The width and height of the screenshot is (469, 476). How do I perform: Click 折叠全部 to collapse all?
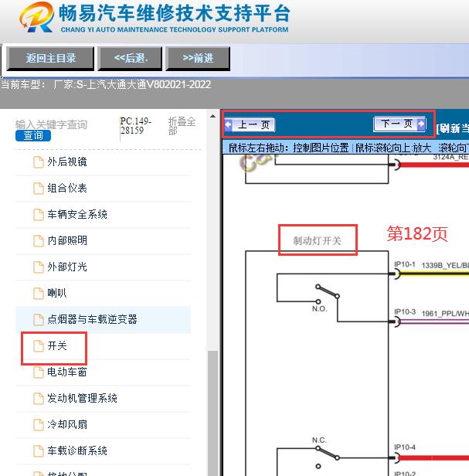click(182, 126)
